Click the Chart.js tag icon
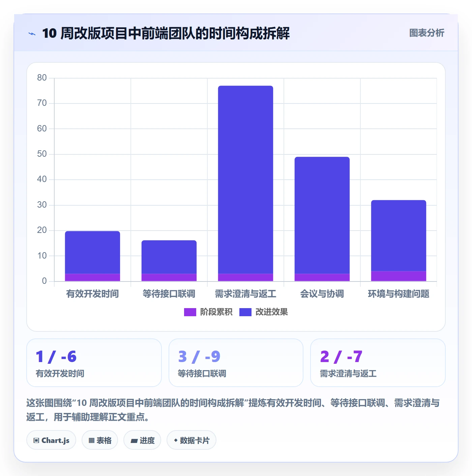The width and height of the screenshot is (472, 476). tap(36, 440)
